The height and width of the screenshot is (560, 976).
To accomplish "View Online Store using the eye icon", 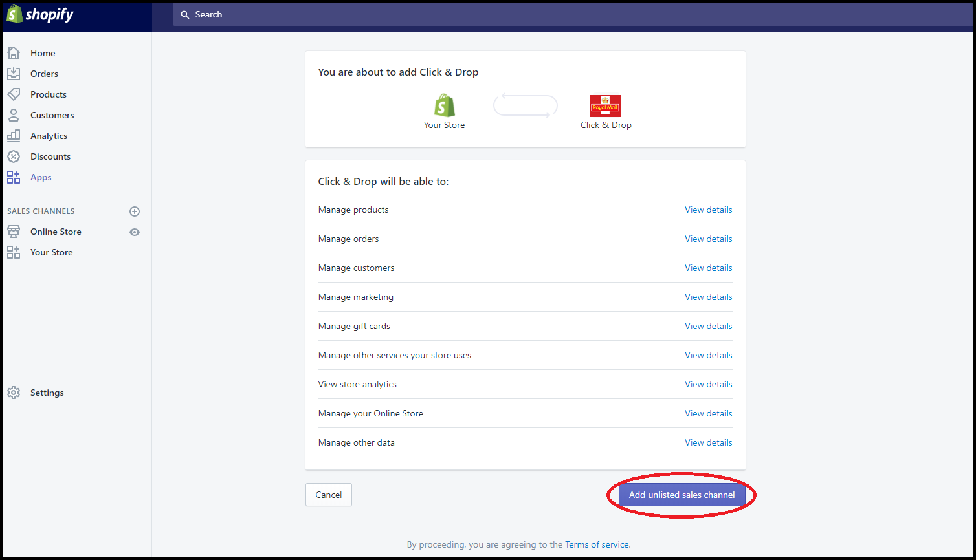I will 135,232.
